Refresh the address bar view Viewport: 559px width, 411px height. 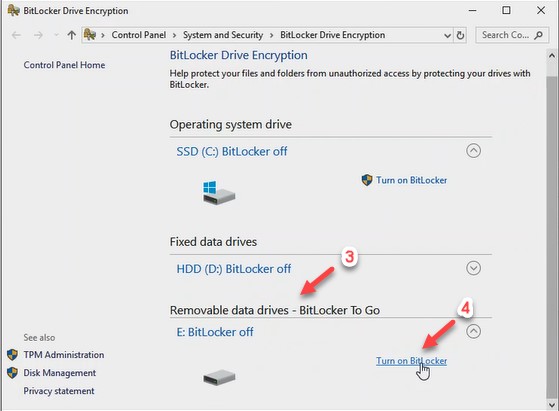[x=460, y=35]
